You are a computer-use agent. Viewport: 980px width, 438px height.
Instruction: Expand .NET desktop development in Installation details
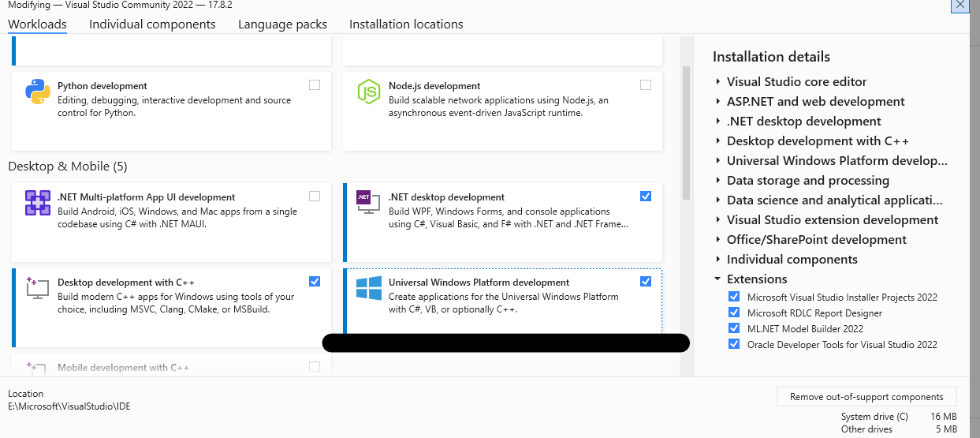tap(718, 121)
